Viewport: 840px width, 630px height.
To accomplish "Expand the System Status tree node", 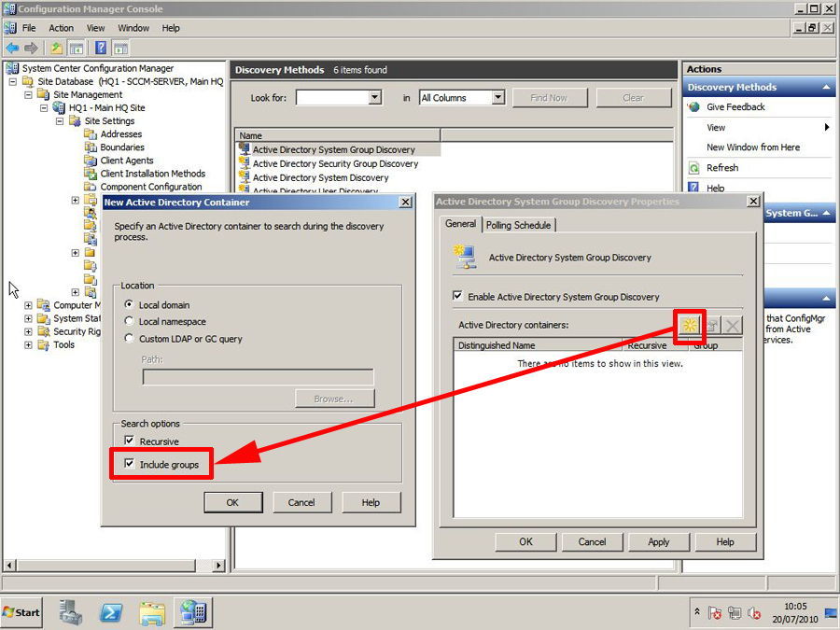I will click(28, 318).
